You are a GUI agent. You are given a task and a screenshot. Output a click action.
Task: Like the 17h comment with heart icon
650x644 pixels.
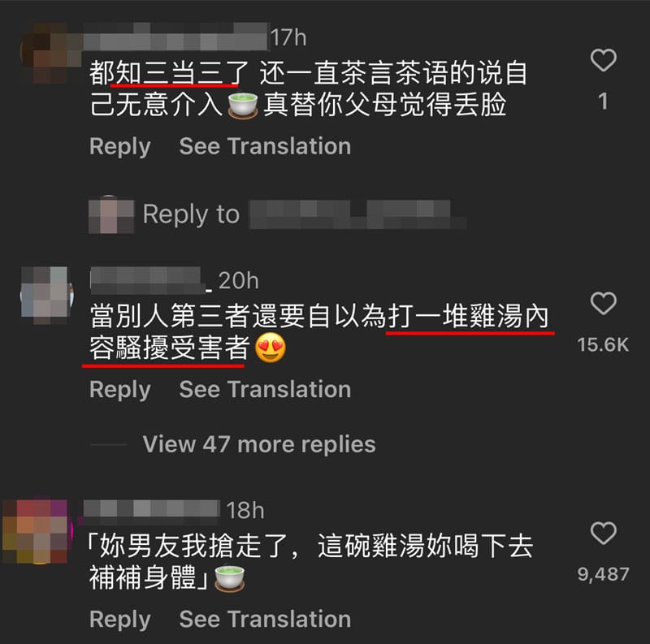click(603, 60)
